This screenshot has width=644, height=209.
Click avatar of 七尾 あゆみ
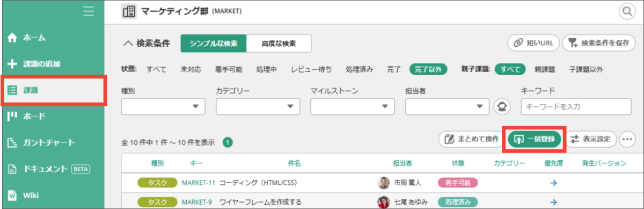[383, 202]
